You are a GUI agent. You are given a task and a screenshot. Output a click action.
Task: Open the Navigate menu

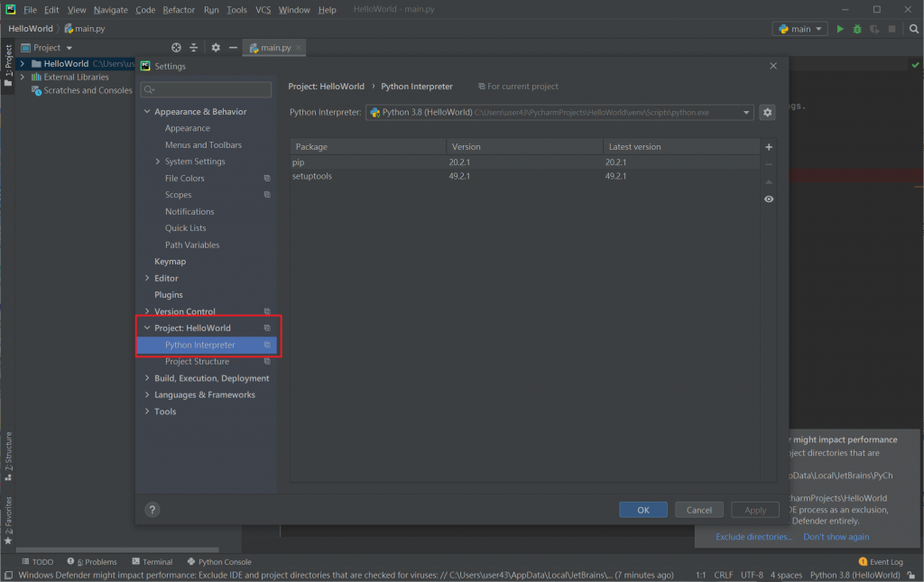point(110,10)
